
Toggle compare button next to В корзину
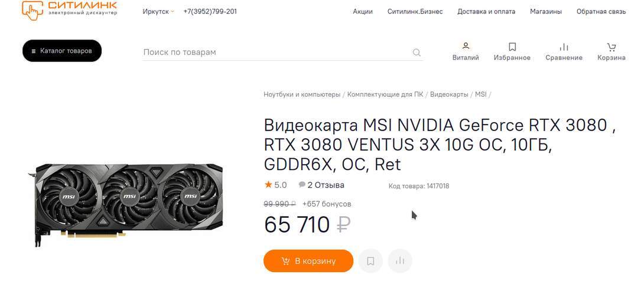point(399,261)
